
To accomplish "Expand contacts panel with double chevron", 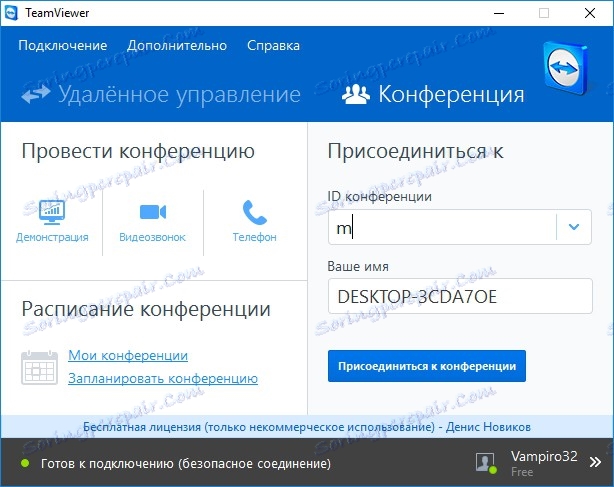I will (x=595, y=462).
